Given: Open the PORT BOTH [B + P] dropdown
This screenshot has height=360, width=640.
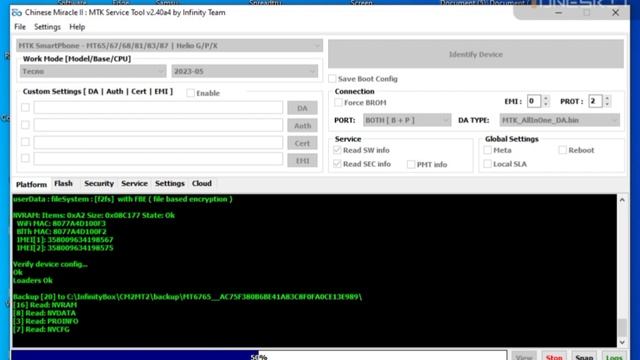Looking at the screenshot, I should 407,120.
